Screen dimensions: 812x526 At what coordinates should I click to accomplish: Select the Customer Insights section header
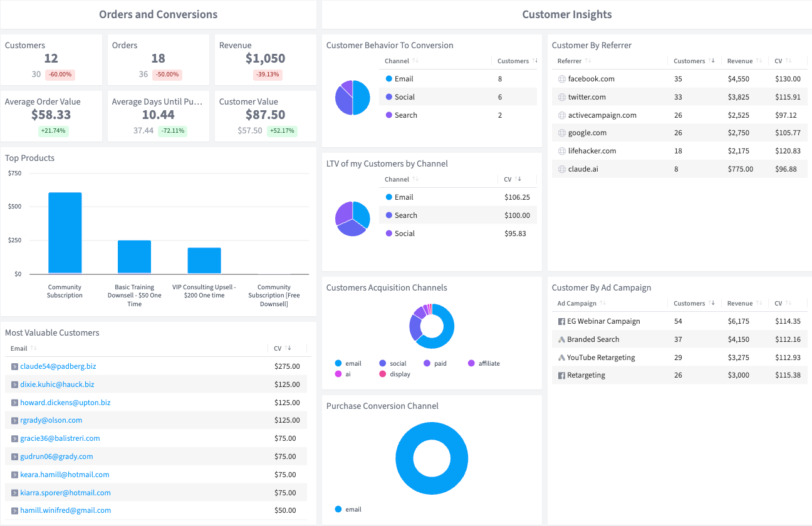click(x=566, y=14)
